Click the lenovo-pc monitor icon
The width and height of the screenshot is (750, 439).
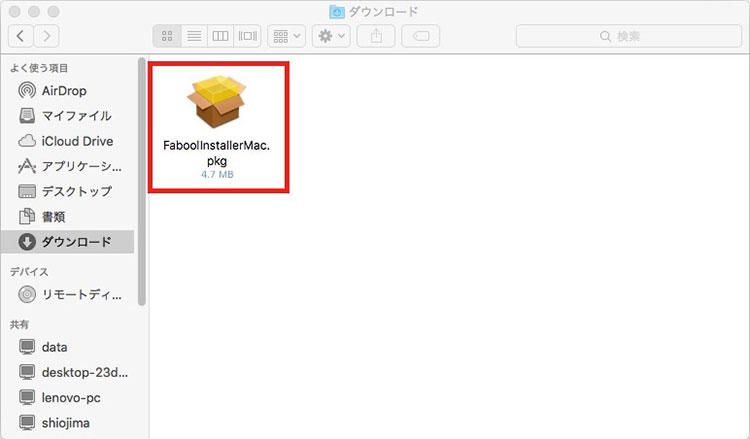[x=27, y=397]
